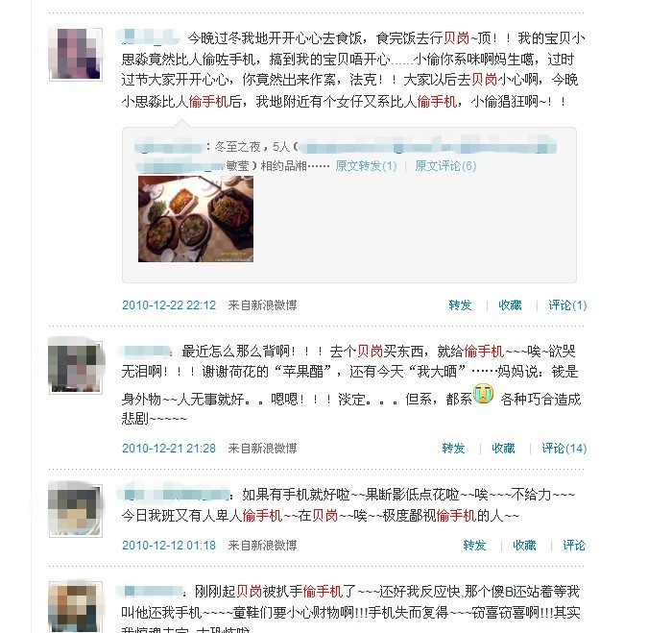Open the 2010-12-21 21:28 timestamp link
Viewport: 672px width, 633px height.
click(169, 449)
